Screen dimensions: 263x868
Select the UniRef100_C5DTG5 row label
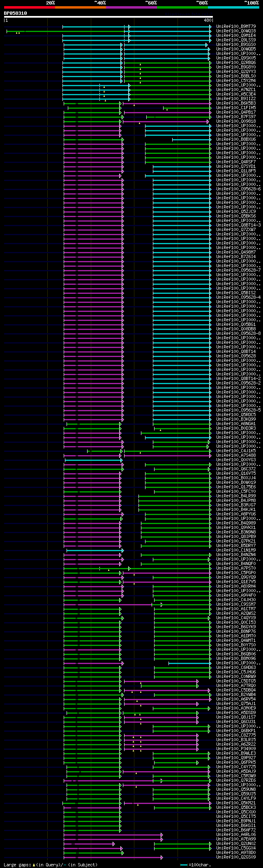[x=236, y=681]
